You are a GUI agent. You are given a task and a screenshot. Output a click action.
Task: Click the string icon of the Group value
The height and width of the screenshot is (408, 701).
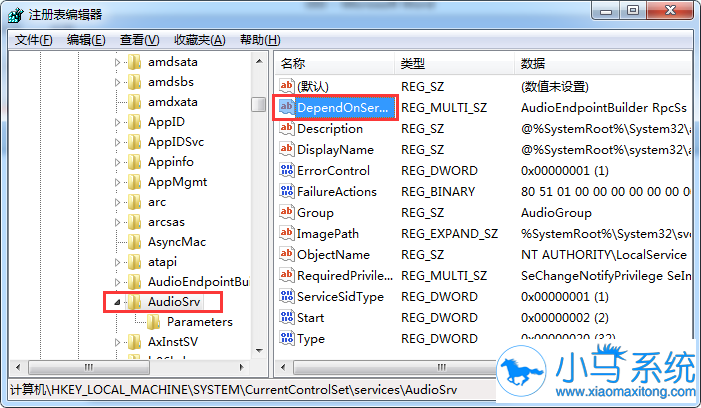tap(287, 212)
